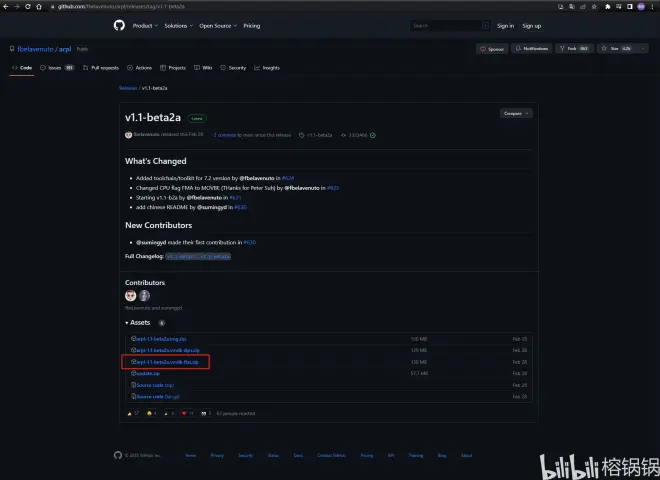Switch to the Issues tab
Viewport: 660px width, 480px height.
coord(57,68)
